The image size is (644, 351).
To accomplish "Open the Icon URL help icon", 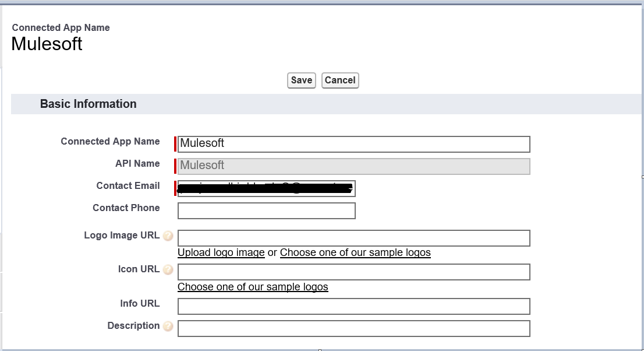I will pyautogui.click(x=168, y=269).
